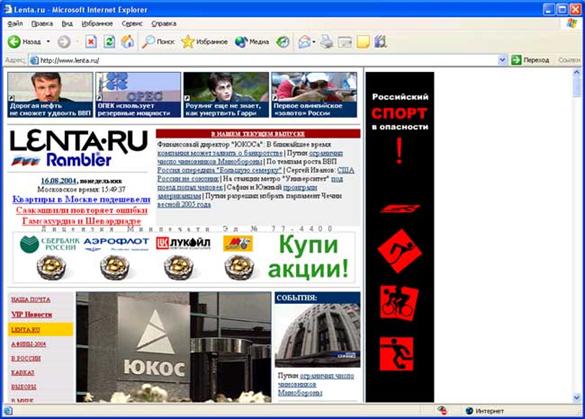This screenshot has width=585, height=419.
Task: Expand the Back button history dropdown arrow
Action: pos(48,42)
